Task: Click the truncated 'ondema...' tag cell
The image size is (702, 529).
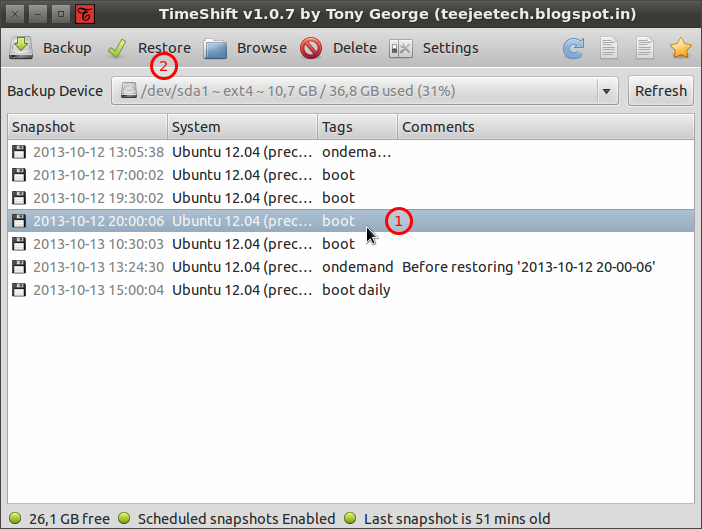Action: tap(357, 152)
